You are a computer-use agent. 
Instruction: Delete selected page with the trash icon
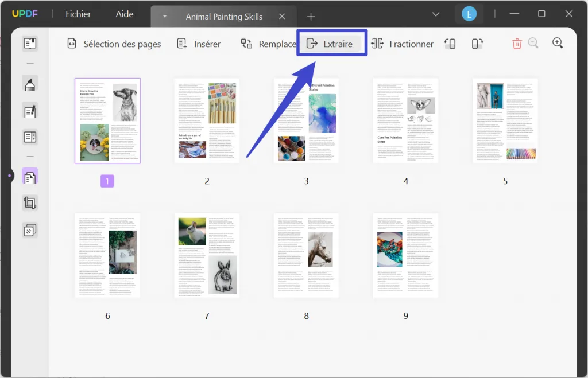517,43
